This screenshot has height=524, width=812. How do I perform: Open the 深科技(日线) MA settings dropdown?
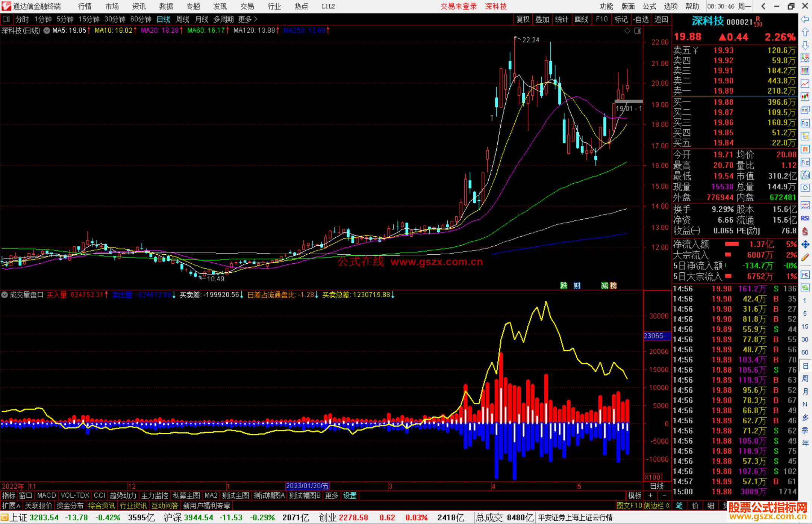pyautogui.click(x=47, y=30)
